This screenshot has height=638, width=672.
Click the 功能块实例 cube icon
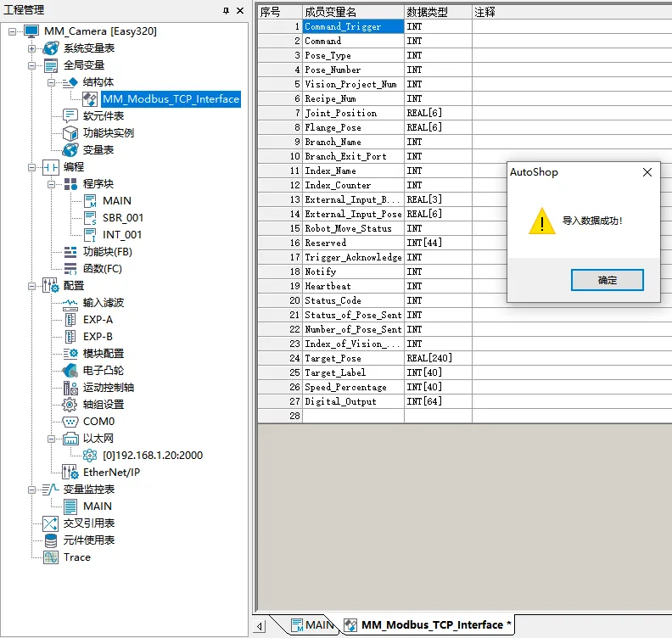tap(70, 133)
